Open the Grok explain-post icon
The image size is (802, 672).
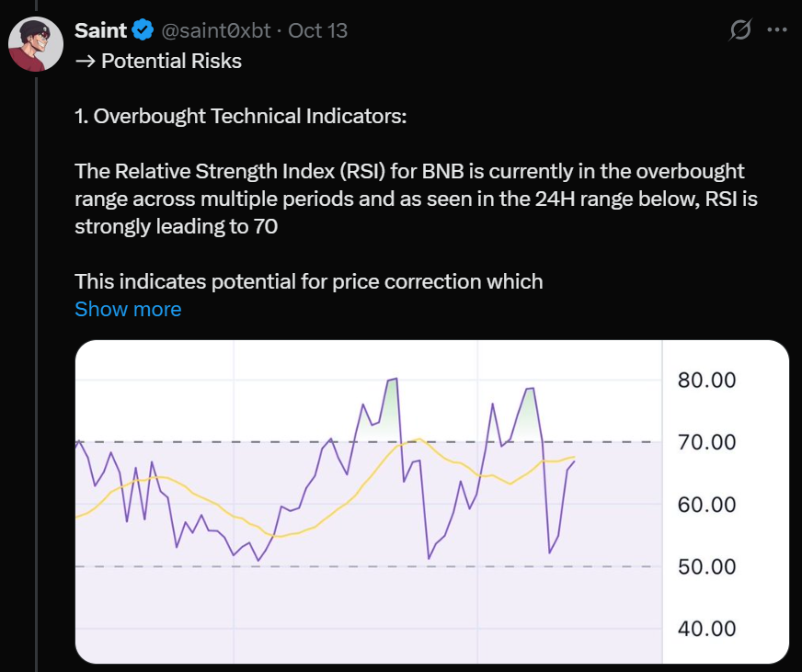pyautogui.click(x=739, y=30)
